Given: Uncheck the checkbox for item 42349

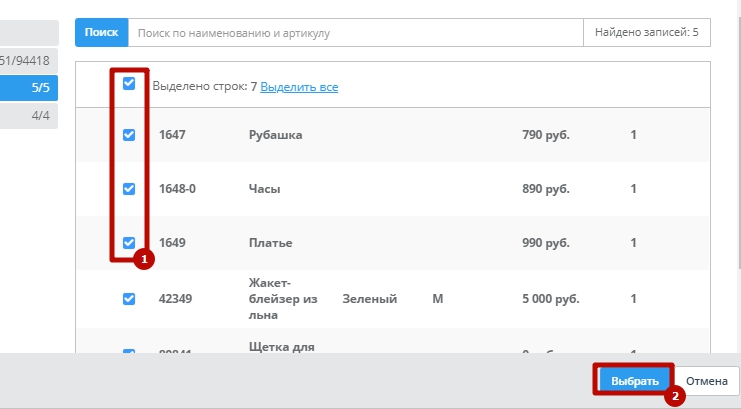Looking at the screenshot, I should tap(129, 298).
